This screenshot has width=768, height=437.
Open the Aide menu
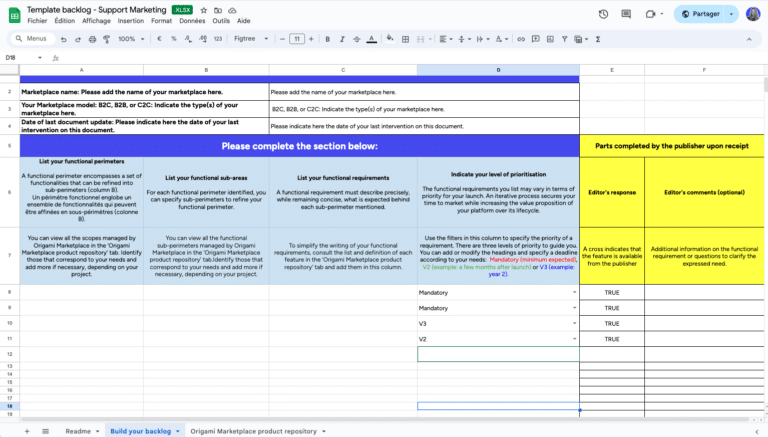point(243,21)
